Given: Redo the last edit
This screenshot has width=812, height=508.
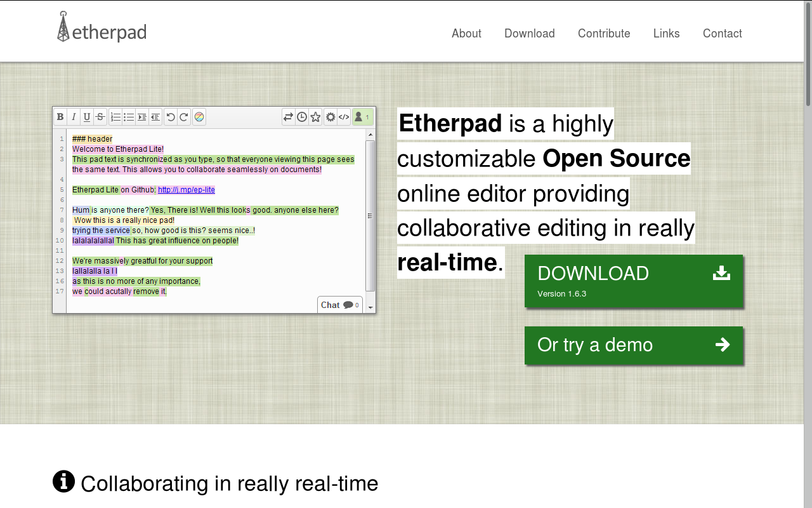Looking at the screenshot, I should tap(184, 117).
